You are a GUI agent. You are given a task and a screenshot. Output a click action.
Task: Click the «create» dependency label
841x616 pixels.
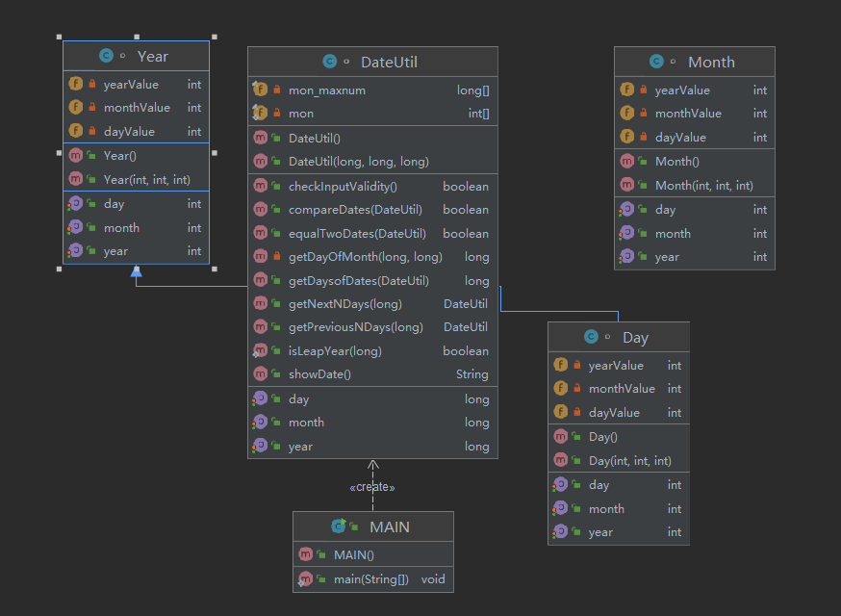tap(372, 487)
